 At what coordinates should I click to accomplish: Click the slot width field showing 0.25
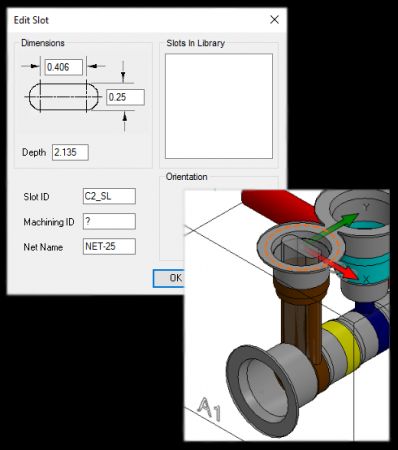125,97
